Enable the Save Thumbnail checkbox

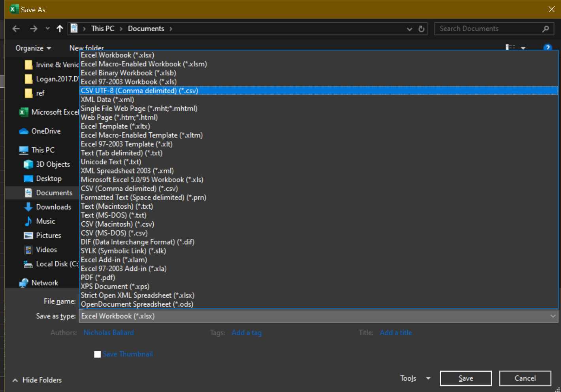tap(97, 354)
